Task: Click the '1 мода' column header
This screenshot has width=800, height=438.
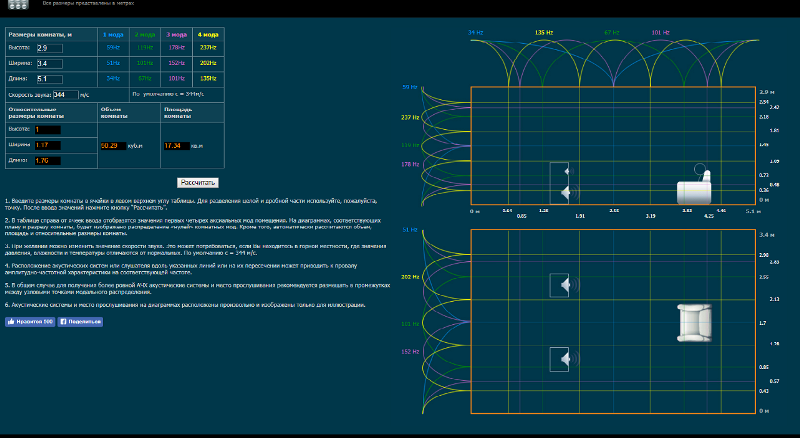Action: click(113, 33)
